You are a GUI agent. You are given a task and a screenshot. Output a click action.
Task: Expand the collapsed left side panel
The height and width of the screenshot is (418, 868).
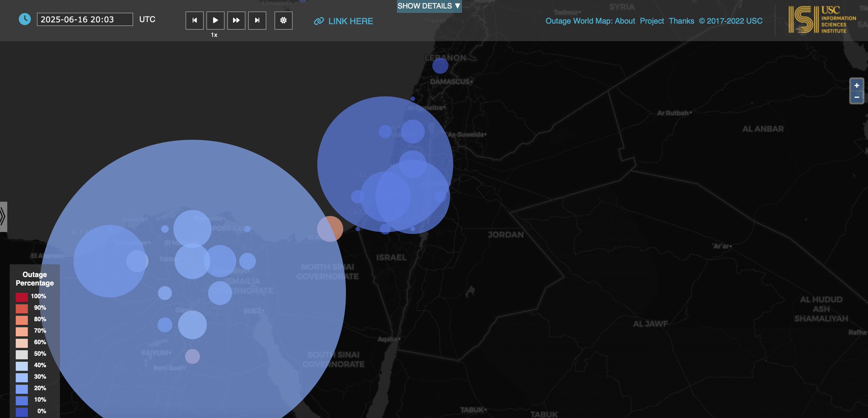(x=3, y=216)
